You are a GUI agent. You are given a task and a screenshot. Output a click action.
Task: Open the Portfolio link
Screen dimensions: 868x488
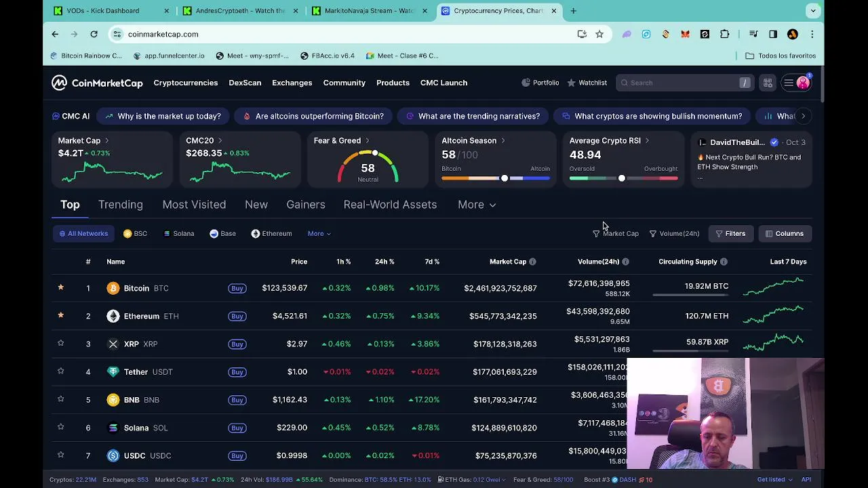[540, 83]
